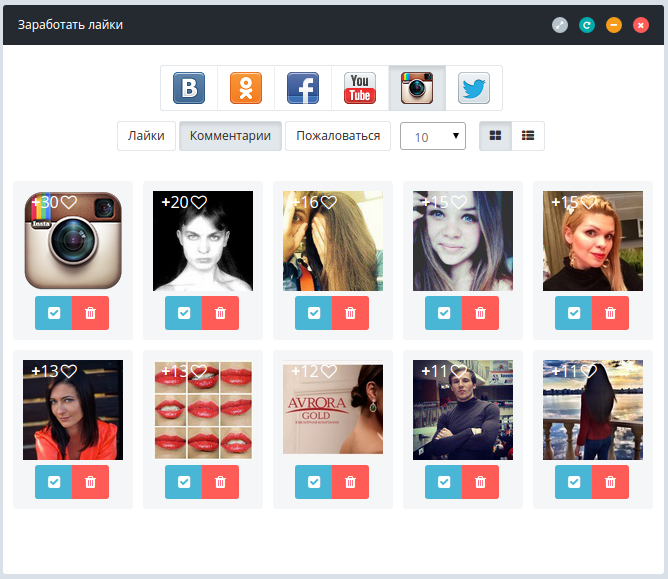
Task: Delete the +20 black-and-white portrait task
Action: (x=220, y=313)
